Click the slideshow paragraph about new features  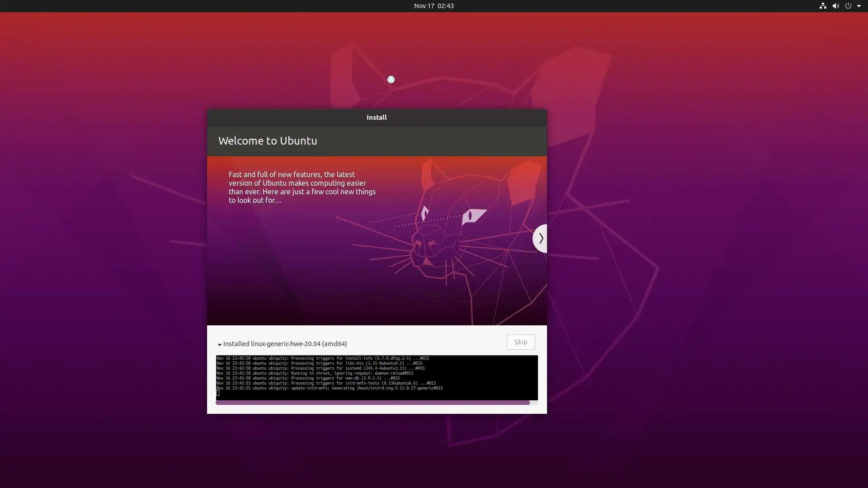(x=302, y=187)
